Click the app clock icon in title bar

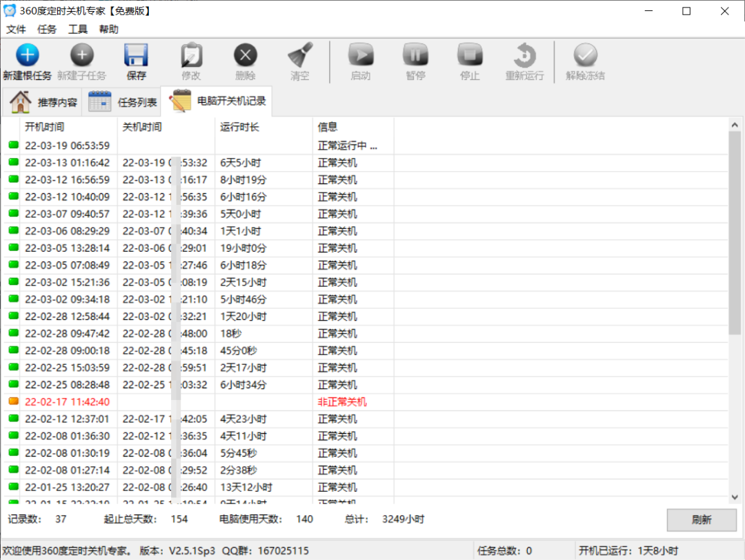coord(9,10)
